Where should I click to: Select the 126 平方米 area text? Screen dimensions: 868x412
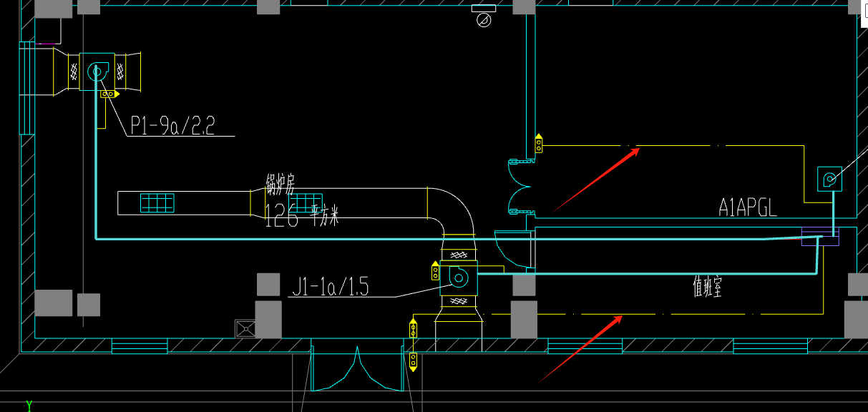click(x=301, y=215)
